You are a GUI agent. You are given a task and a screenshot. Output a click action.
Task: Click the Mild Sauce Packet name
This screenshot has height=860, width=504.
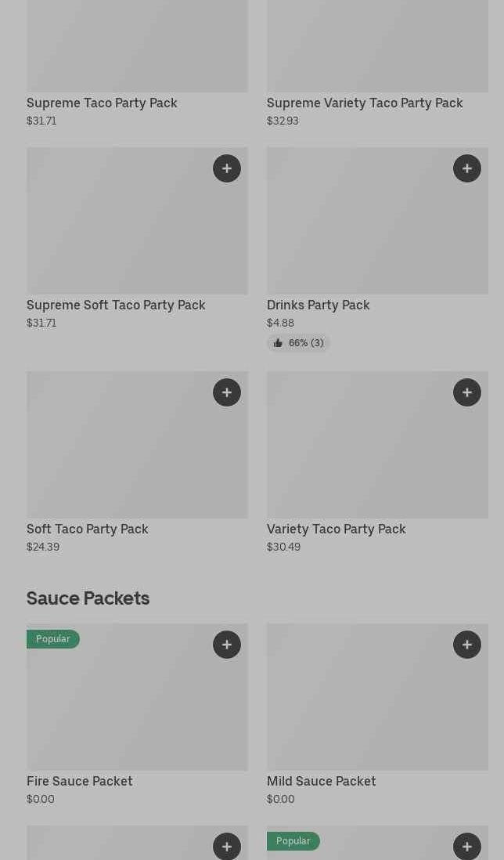(x=321, y=781)
